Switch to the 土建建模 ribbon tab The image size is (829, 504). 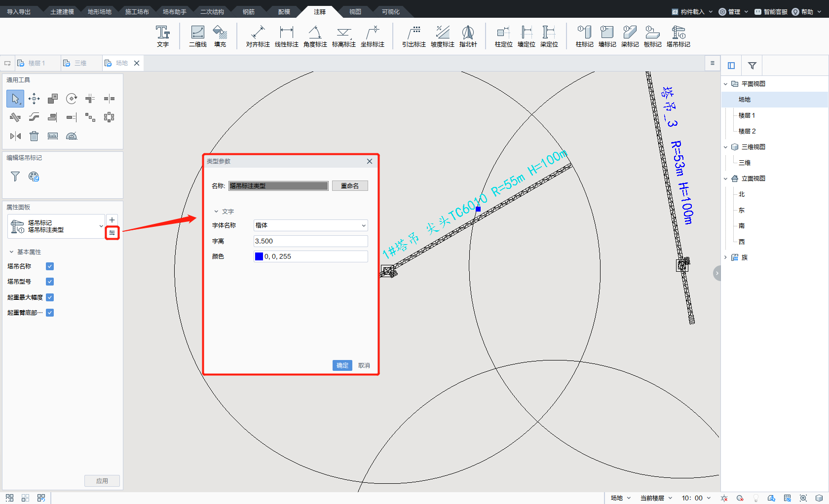(62, 12)
